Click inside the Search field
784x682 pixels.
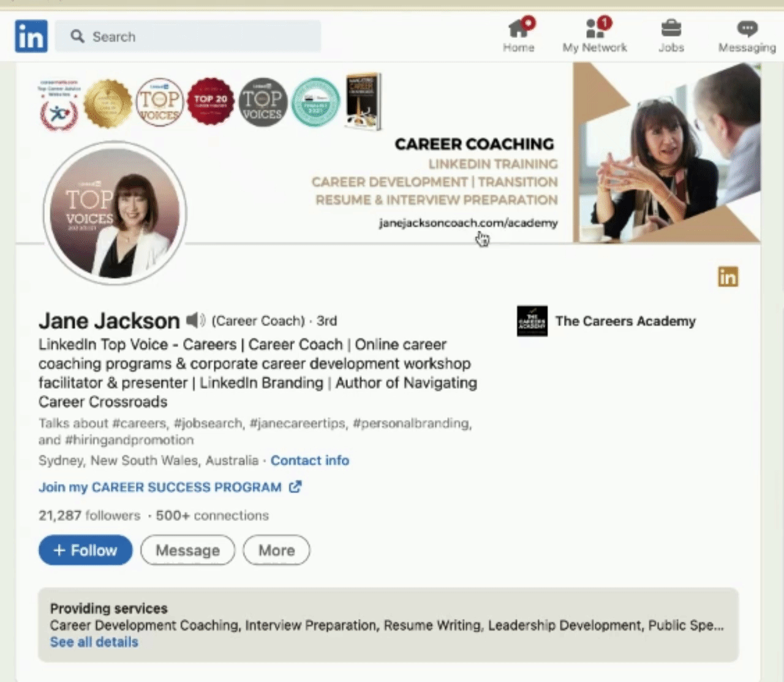click(184, 36)
